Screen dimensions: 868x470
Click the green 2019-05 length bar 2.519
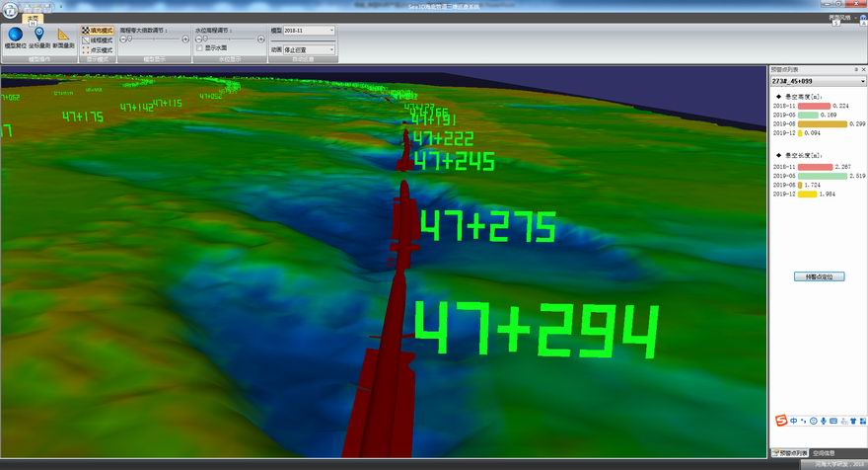coord(822,176)
